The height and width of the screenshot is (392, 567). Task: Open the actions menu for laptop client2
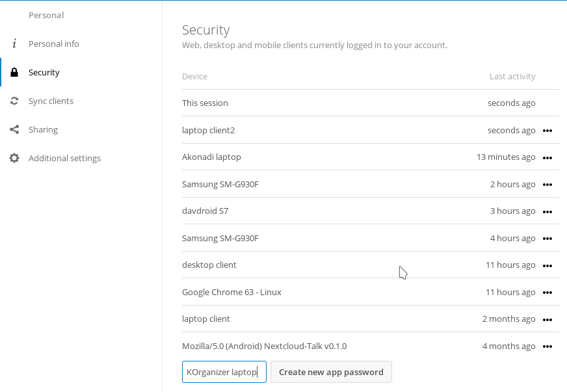coord(547,131)
